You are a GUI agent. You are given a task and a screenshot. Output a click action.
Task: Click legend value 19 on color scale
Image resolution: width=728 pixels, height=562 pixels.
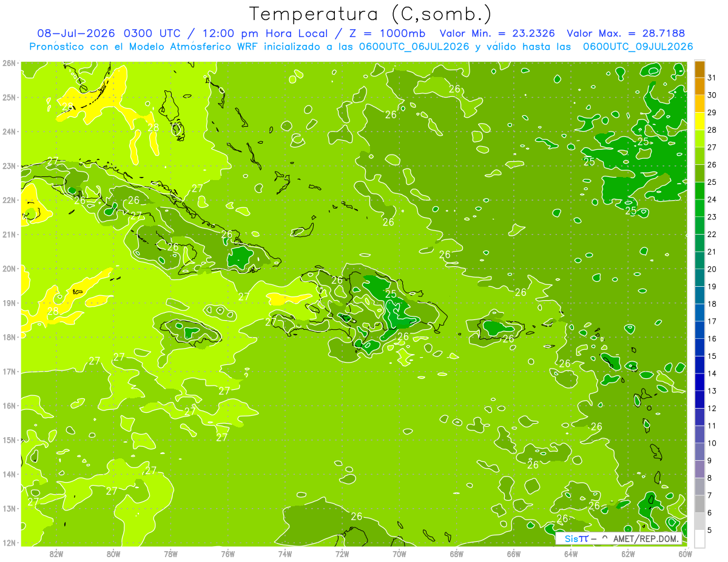pos(712,286)
